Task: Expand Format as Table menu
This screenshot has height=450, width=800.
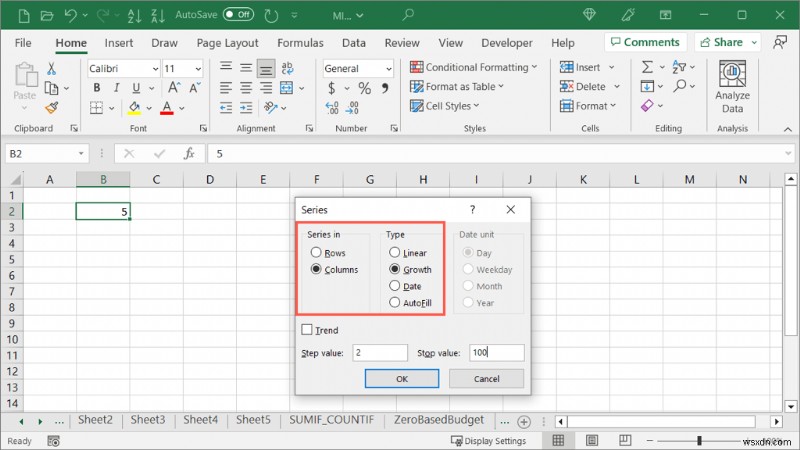Action: 501,86
